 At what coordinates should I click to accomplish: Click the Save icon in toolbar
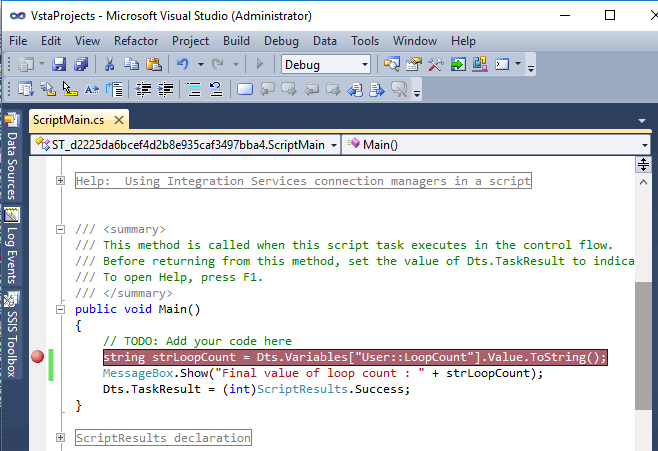(x=59, y=65)
